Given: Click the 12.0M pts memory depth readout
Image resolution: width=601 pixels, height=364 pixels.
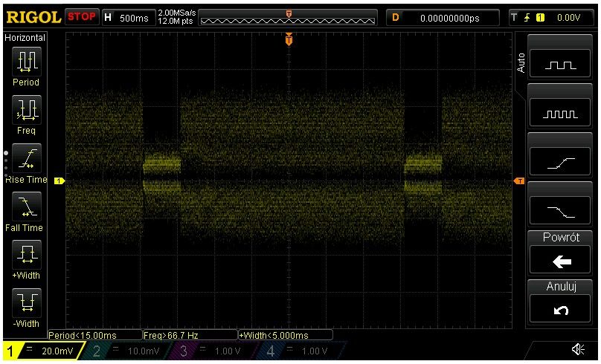Looking at the screenshot, I should tap(175, 22).
